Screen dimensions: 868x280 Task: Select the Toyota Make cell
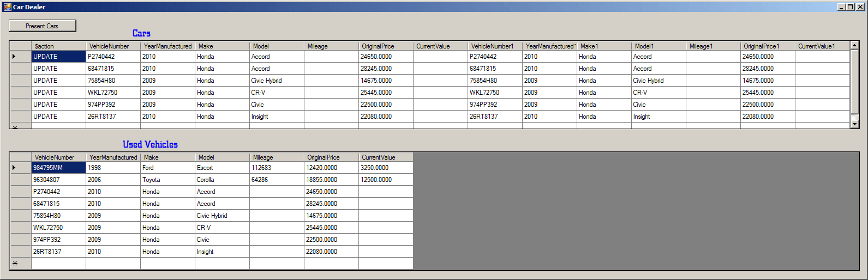pyautogui.click(x=167, y=180)
